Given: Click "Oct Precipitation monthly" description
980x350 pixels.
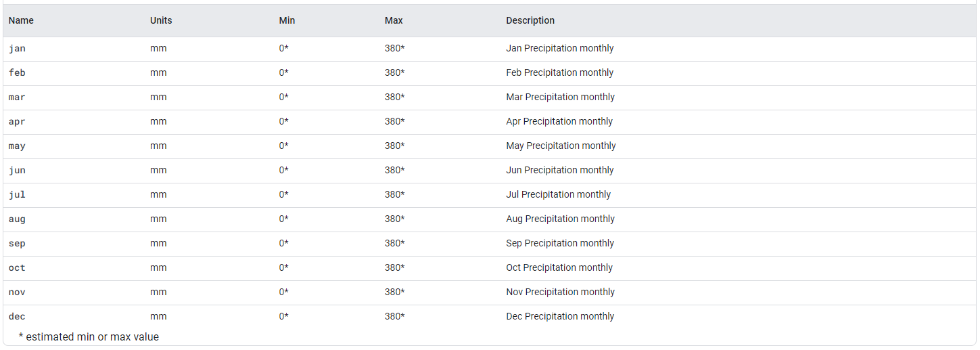Looking at the screenshot, I should [x=559, y=267].
